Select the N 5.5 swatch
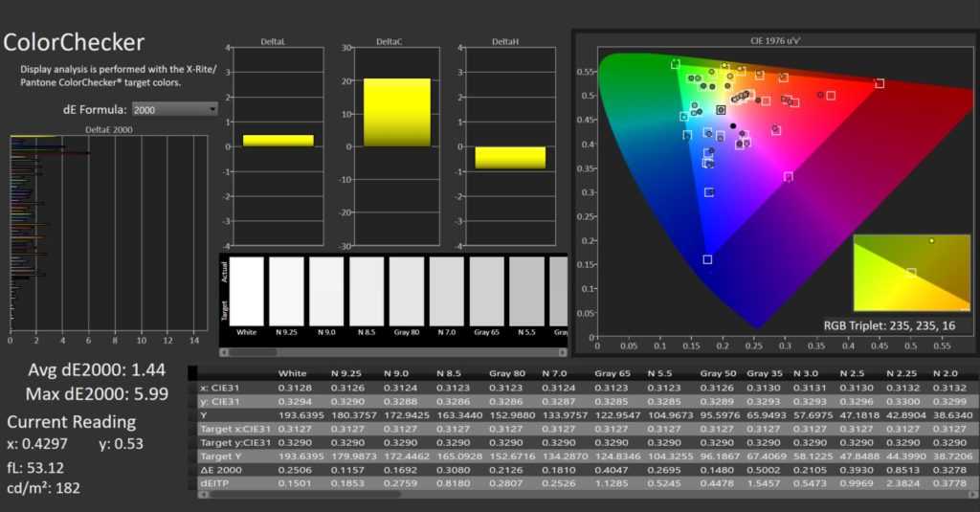 pos(527,292)
